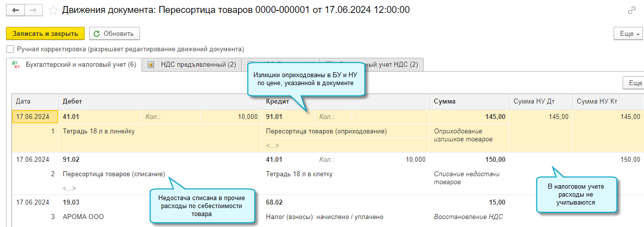The width and height of the screenshot is (644, 227).
Task: Select the Тетрадь 18 л в клетку cell
Action: pos(299,174)
